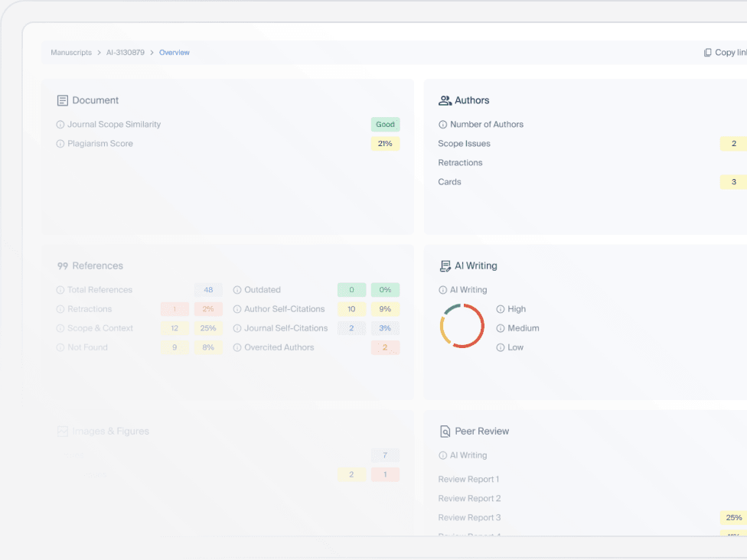Show info for Journal Self-Citations
The height and width of the screenshot is (560, 747).
pos(237,328)
